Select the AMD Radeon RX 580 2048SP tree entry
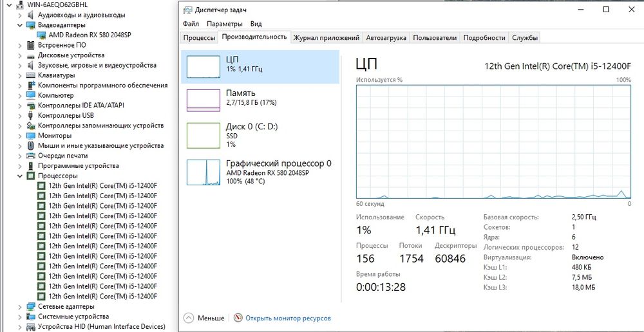Image resolution: width=644 pixels, height=332 pixels. coord(90,35)
